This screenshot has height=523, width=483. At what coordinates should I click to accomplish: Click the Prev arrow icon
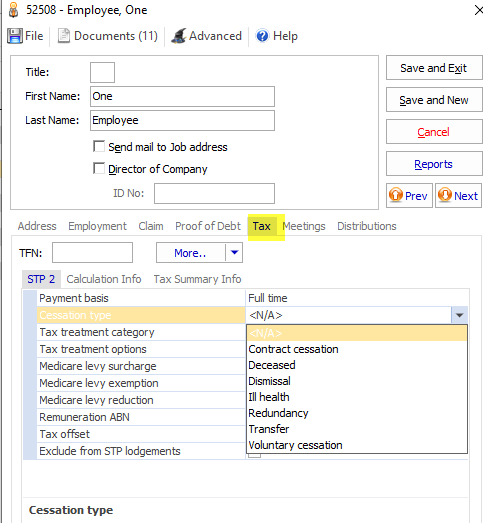[x=396, y=195]
